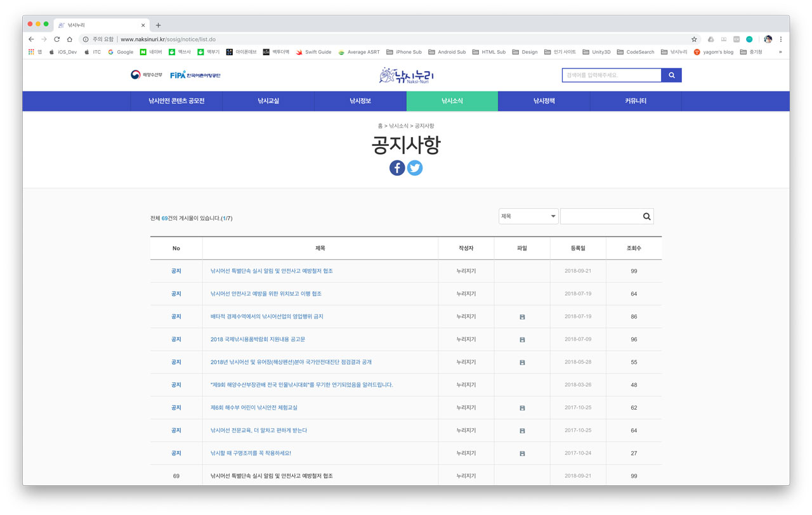
Task: Download attachment for 배타적 경제수역 post
Action: click(522, 317)
